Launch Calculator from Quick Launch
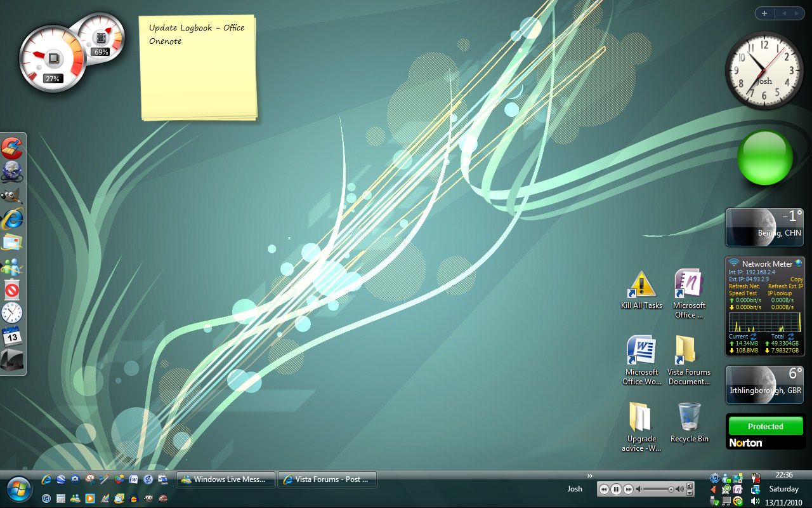This screenshot has height=508, width=812. (x=61, y=498)
